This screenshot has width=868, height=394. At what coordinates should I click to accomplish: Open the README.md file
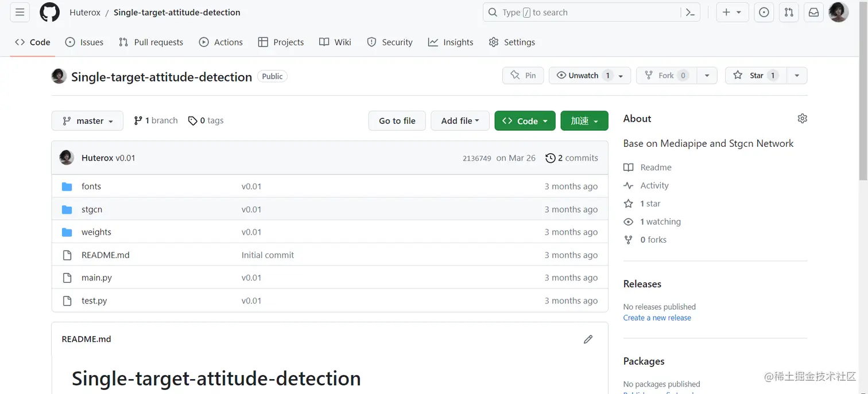pyautogui.click(x=106, y=255)
